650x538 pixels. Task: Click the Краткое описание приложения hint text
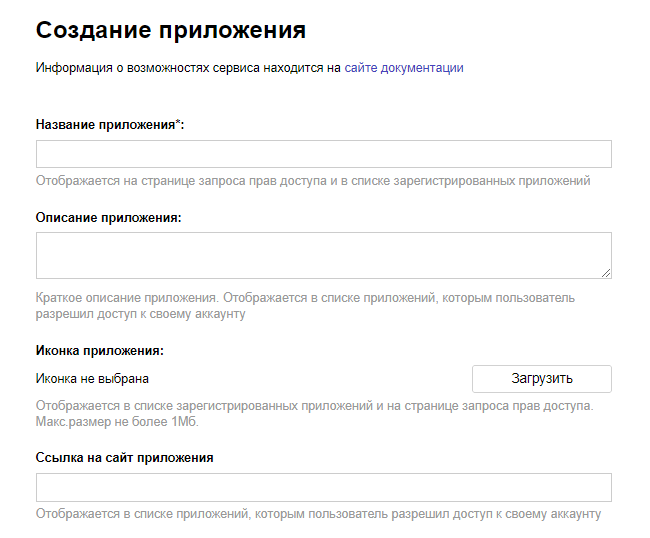305,298
